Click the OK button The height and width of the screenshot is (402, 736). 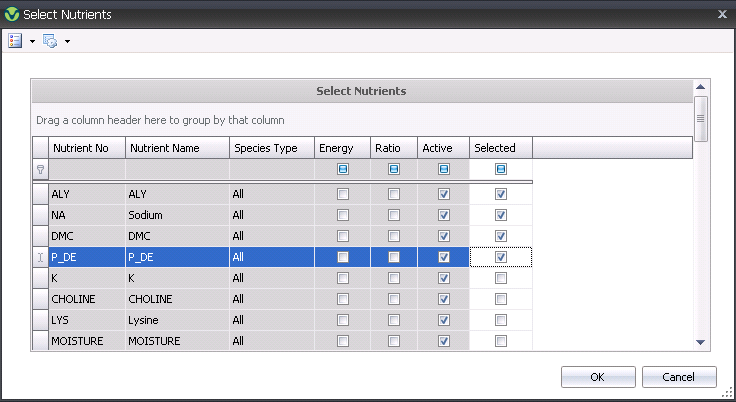(598, 377)
